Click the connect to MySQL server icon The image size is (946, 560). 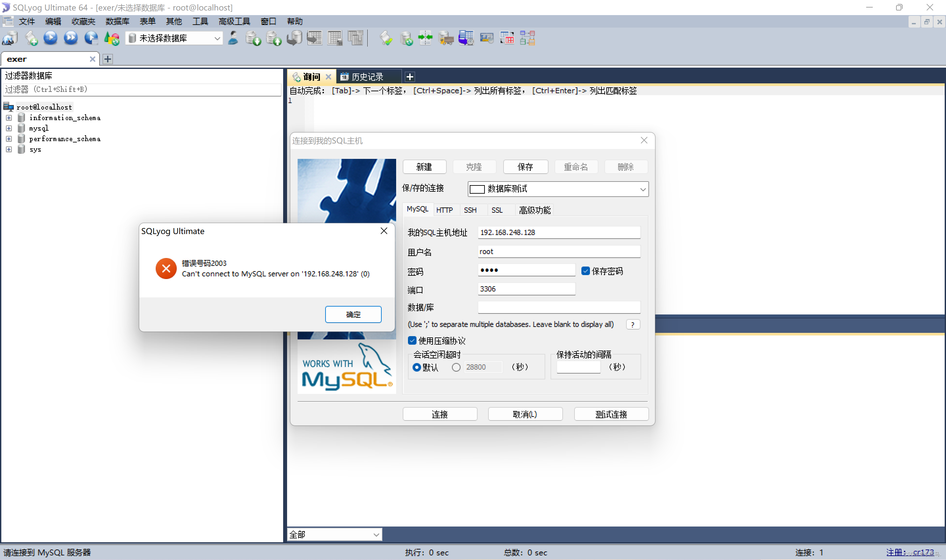10,38
